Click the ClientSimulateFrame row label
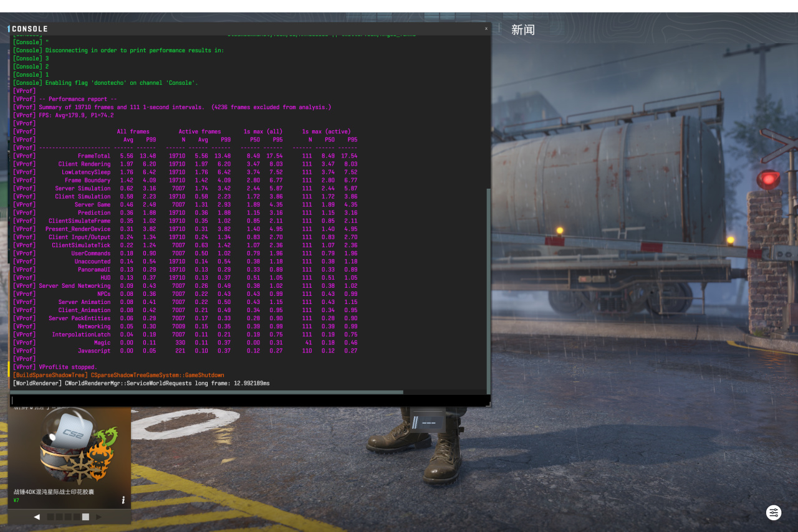Screen dimensions: 798x532 coord(79,221)
